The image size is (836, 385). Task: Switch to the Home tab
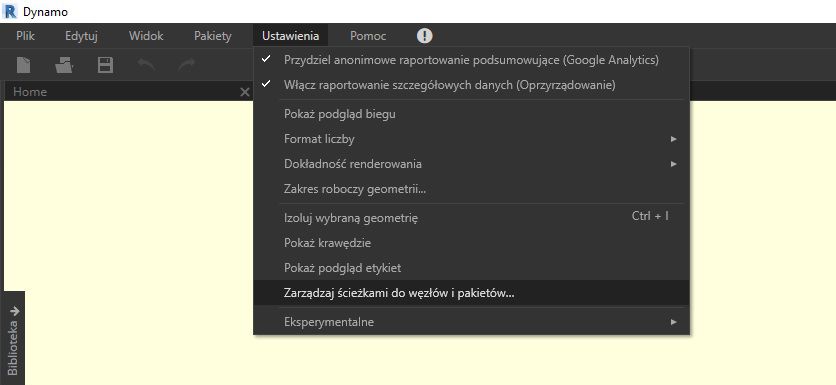pos(30,92)
